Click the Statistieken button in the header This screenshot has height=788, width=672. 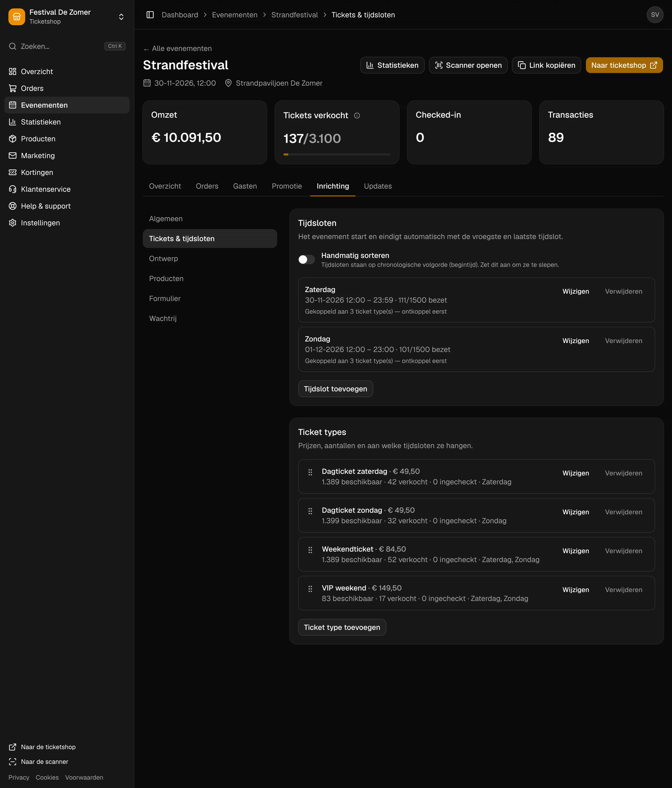coord(392,65)
